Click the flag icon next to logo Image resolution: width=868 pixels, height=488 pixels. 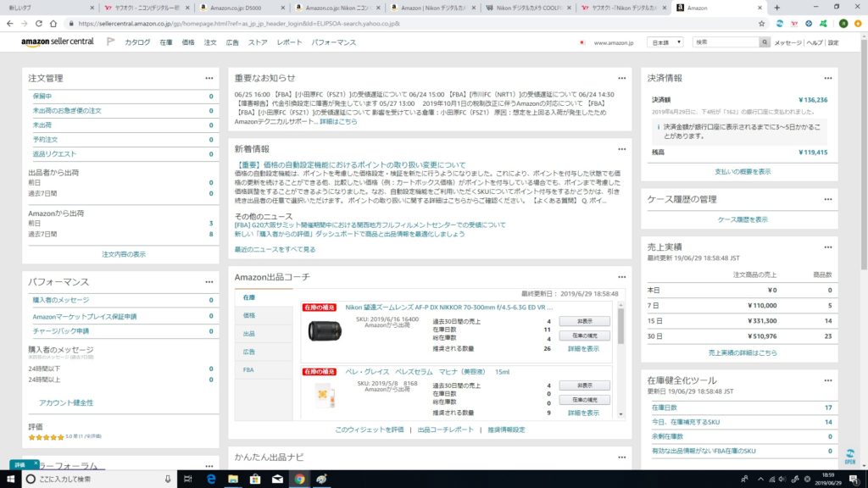coord(111,42)
